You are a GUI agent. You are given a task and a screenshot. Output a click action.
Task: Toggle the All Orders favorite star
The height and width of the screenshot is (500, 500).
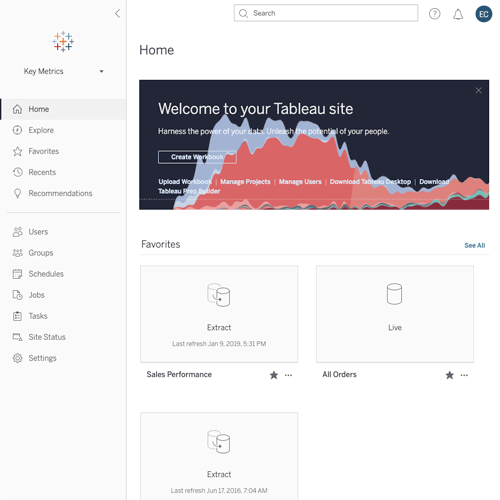(449, 375)
